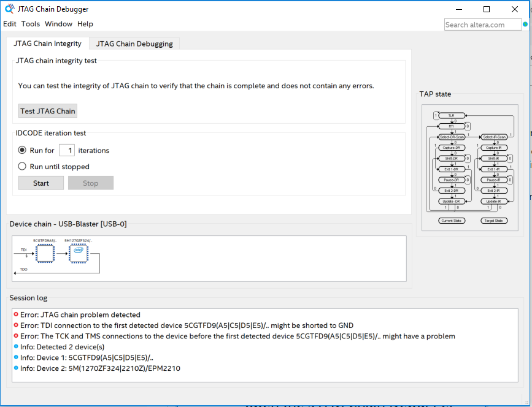The width and height of the screenshot is (532, 407).
Task: Select log line about TCK and TMS connections
Action: [237, 336]
